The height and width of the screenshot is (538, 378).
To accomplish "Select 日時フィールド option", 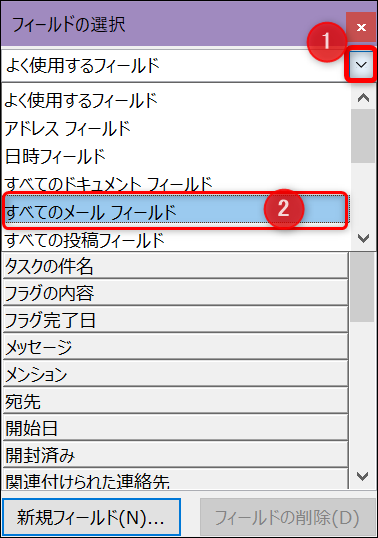I will pos(176,156).
